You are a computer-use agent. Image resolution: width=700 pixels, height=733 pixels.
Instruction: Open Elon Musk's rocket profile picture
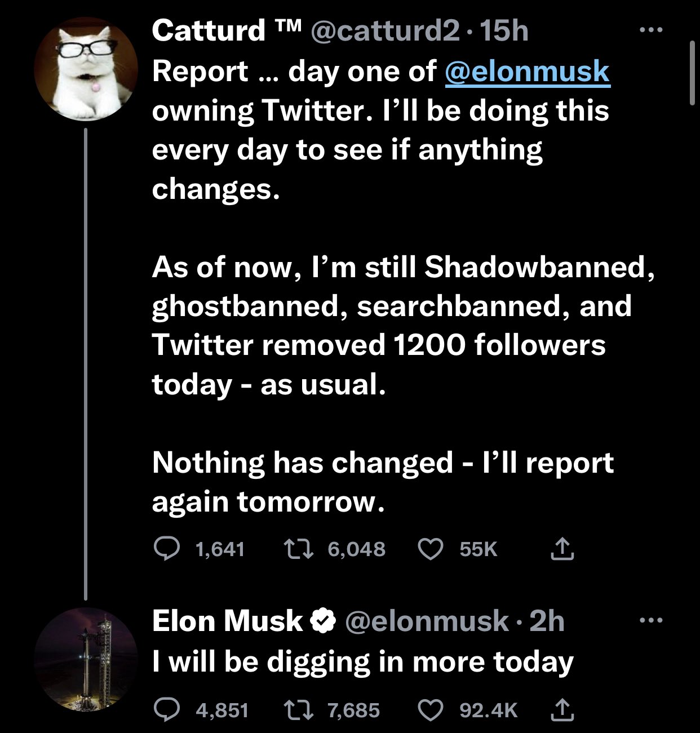(86, 659)
